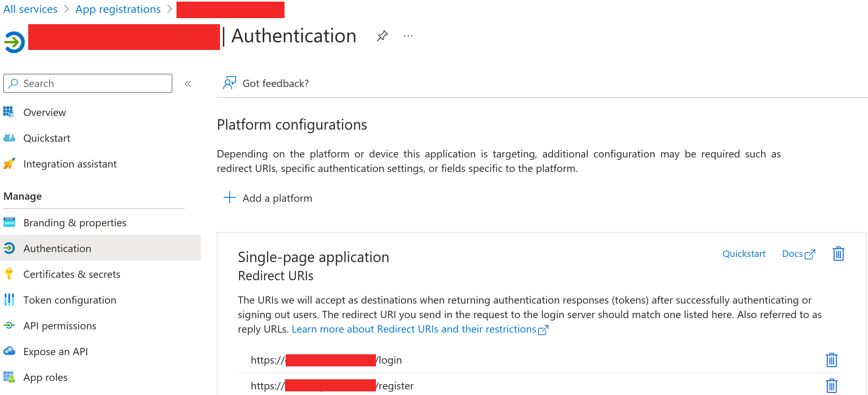Click Add a platform

[x=268, y=198]
